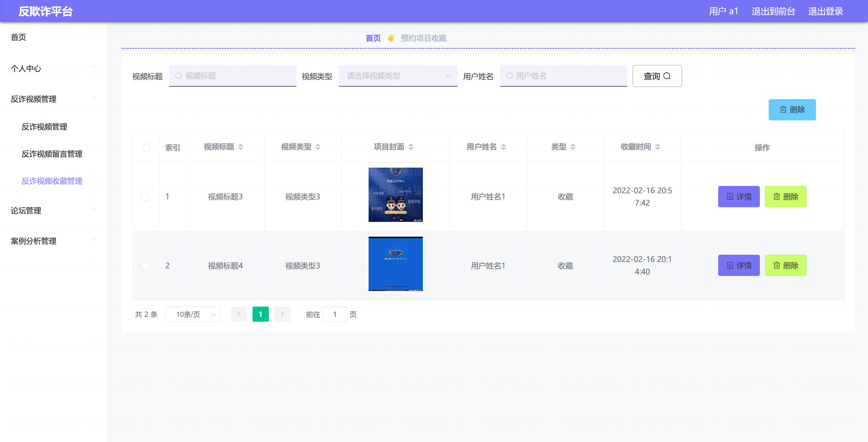Viewport: 868px width, 442px height.
Task: Click green 删除 button for 视频标题4 row
Action: 785,266
